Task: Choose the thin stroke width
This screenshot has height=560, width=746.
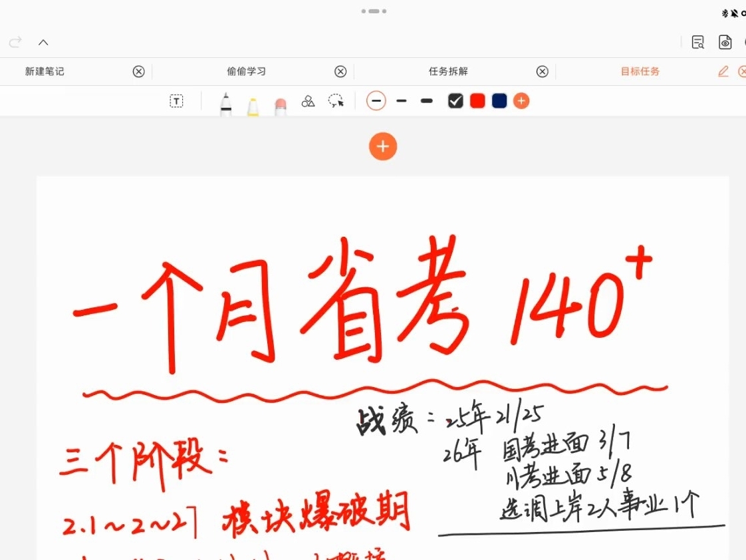Action: (376, 101)
